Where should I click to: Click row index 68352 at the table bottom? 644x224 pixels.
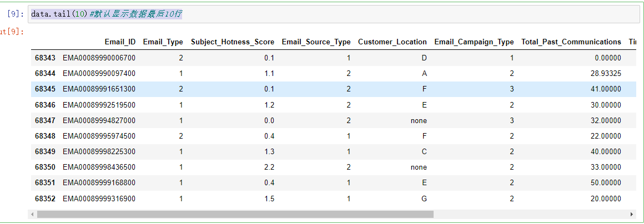click(x=44, y=198)
